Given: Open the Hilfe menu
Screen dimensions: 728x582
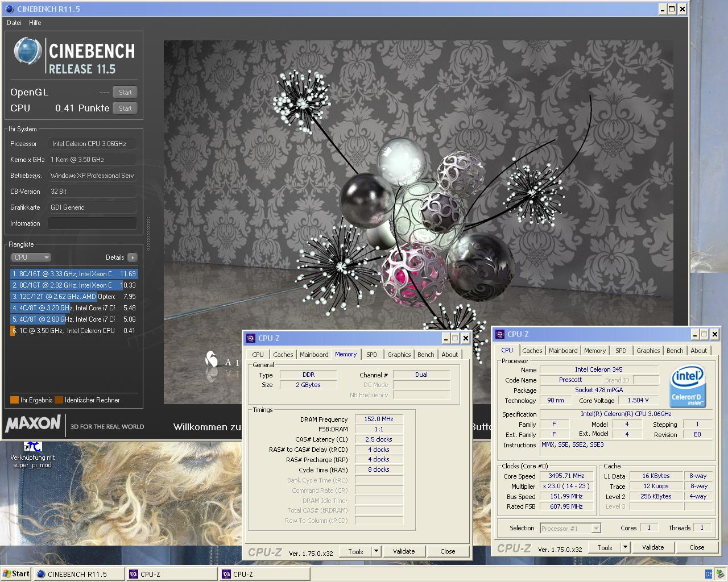Looking at the screenshot, I should click(x=35, y=23).
